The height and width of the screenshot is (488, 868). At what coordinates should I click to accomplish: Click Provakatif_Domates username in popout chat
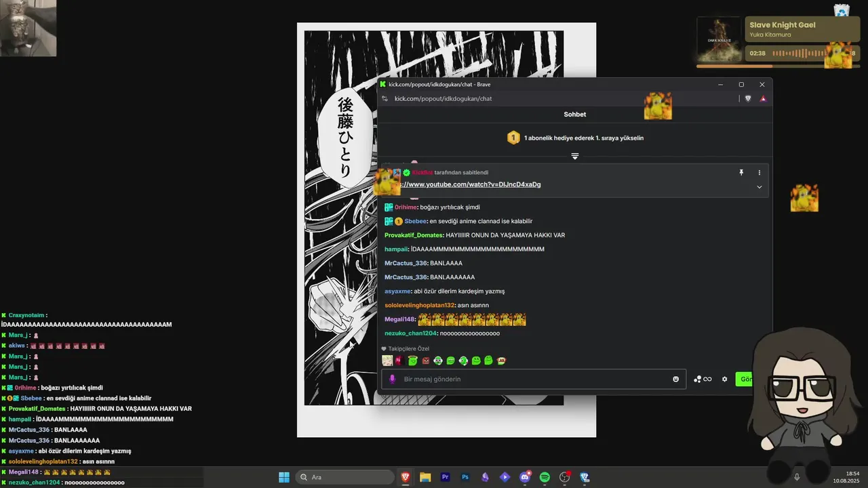(413, 235)
